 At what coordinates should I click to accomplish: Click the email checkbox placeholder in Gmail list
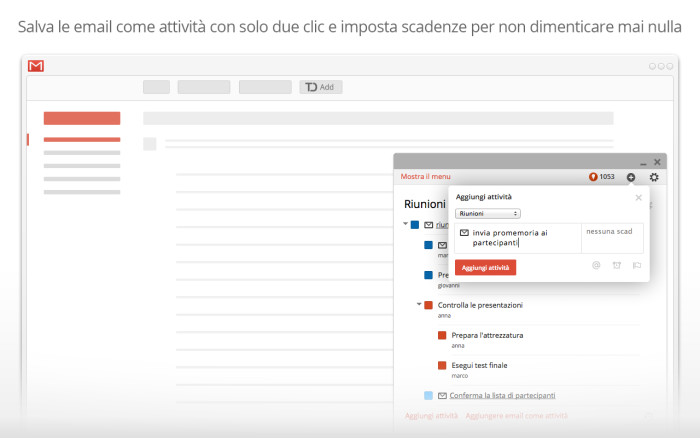point(150,144)
